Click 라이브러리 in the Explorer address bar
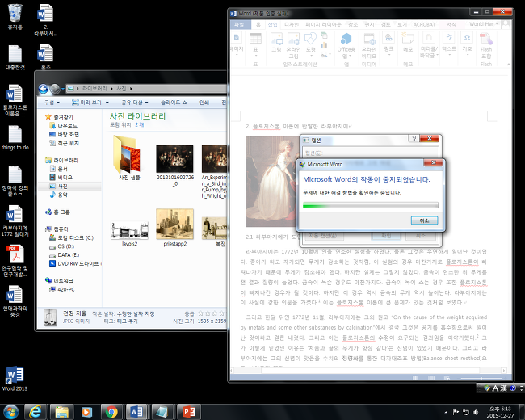The image size is (525, 420). click(94, 89)
